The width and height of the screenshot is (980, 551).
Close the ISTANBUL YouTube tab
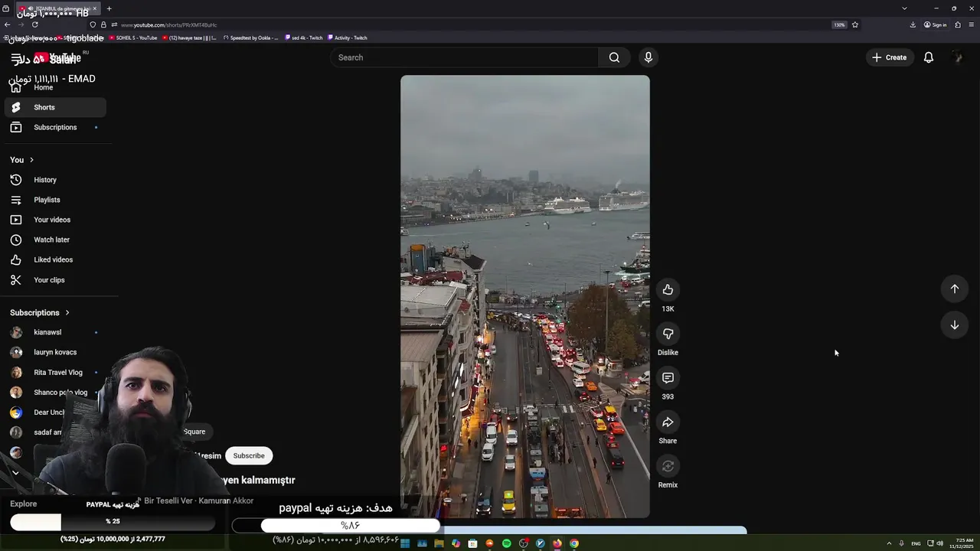pyautogui.click(x=95, y=8)
